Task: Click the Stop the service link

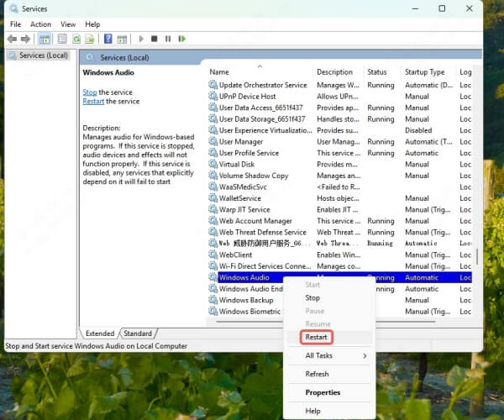Action: pyautogui.click(x=90, y=92)
